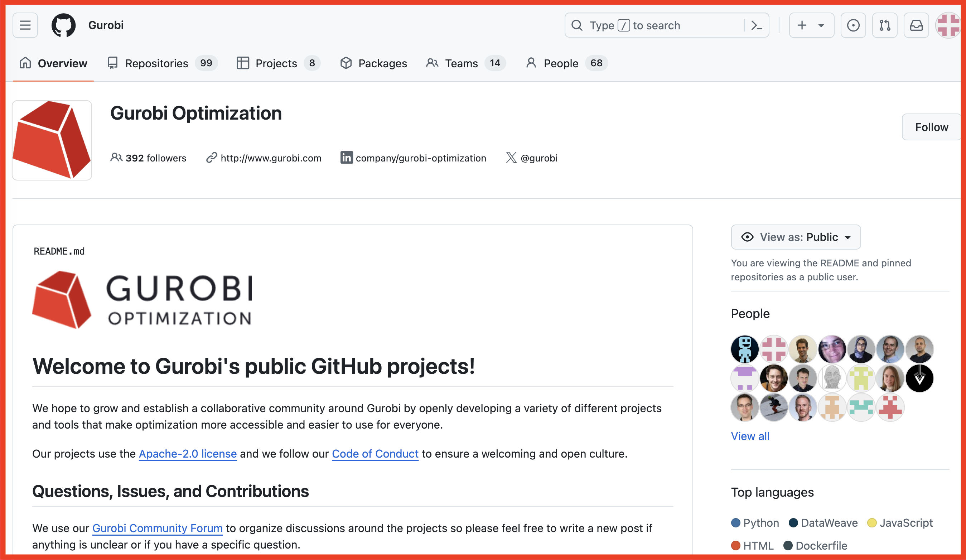Expand the create new plus dropdown
966x560 pixels.
811,25
